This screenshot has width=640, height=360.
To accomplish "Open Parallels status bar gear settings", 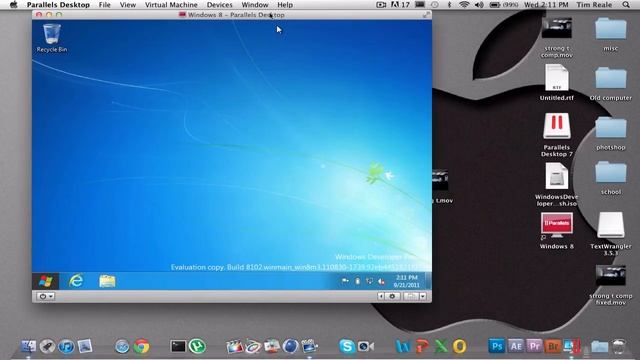I will click(392, 296).
